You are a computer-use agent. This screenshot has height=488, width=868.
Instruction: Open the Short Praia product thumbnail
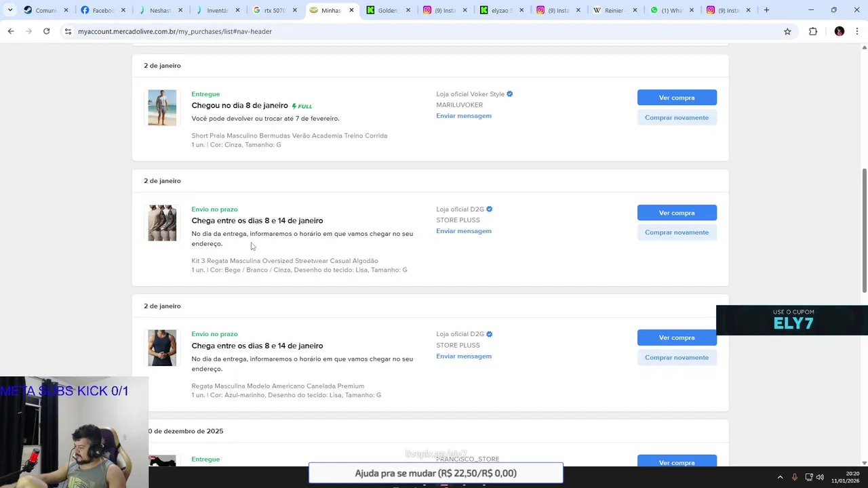pyautogui.click(x=162, y=107)
